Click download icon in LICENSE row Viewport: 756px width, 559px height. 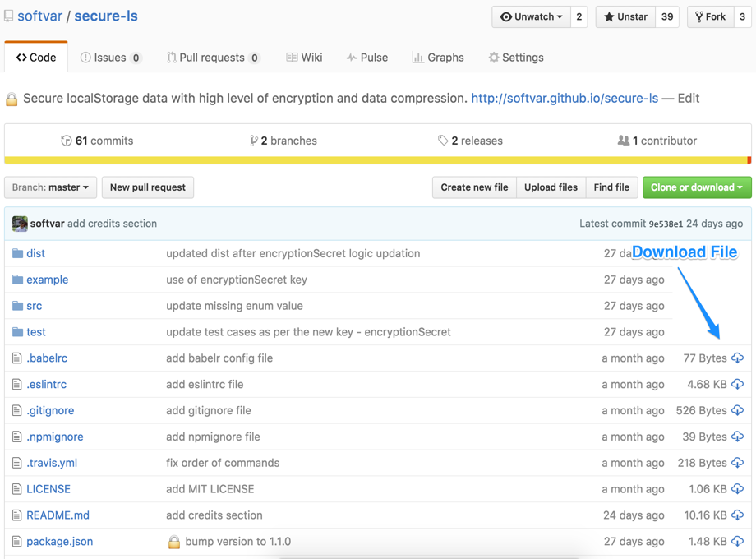tap(737, 489)
